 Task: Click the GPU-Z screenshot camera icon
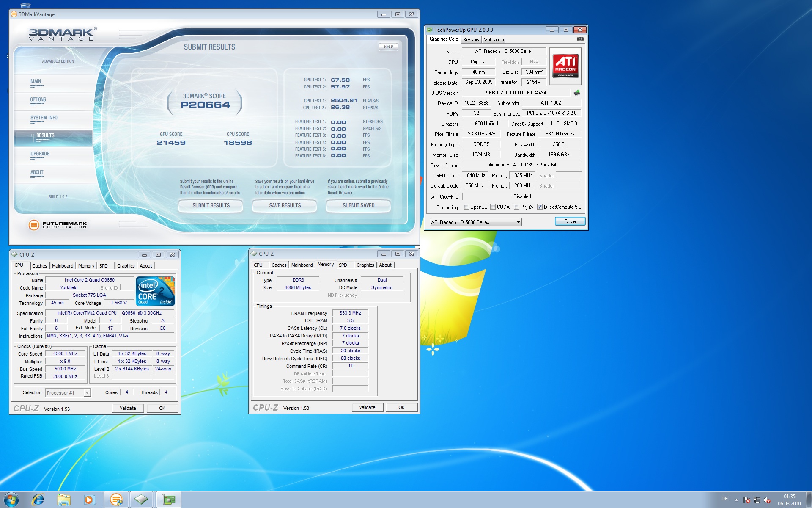tap(580, 39)
